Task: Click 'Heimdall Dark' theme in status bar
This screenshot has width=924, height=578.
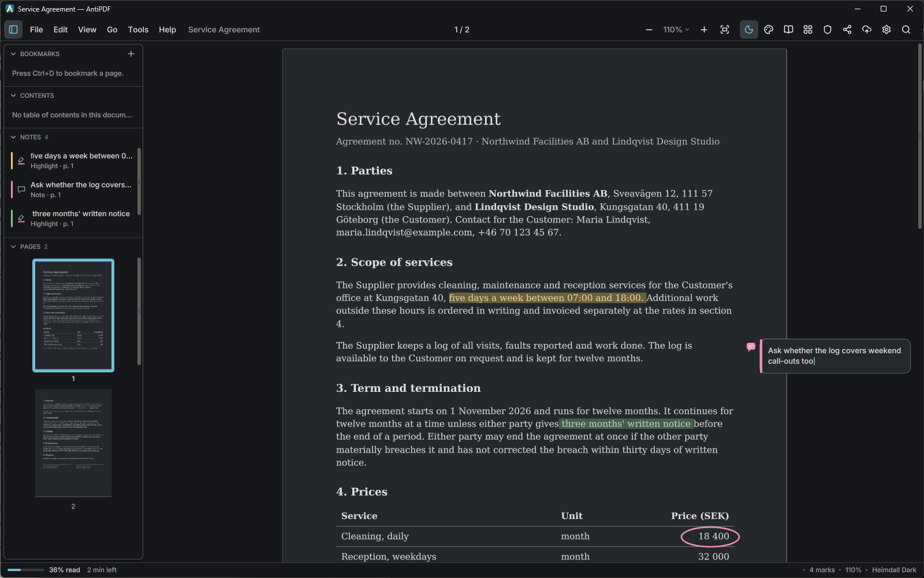Action: pyautogui.click(x=894, y=570)
